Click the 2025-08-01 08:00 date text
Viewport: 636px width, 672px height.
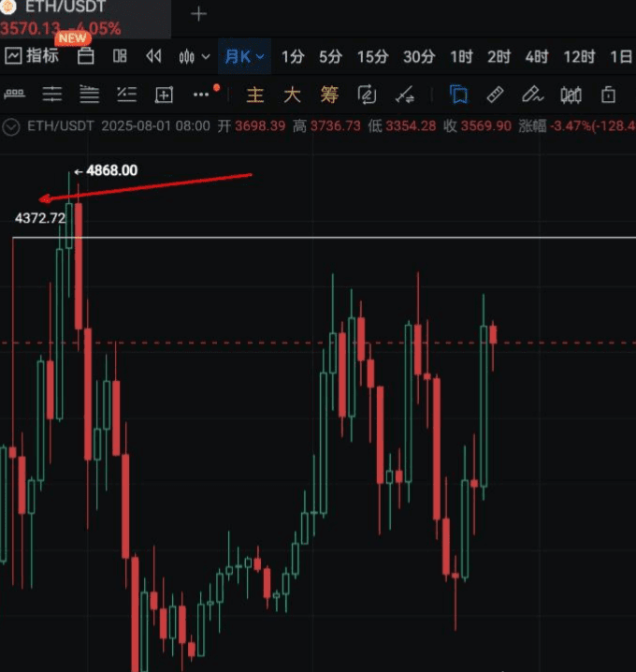coord(156,126)
